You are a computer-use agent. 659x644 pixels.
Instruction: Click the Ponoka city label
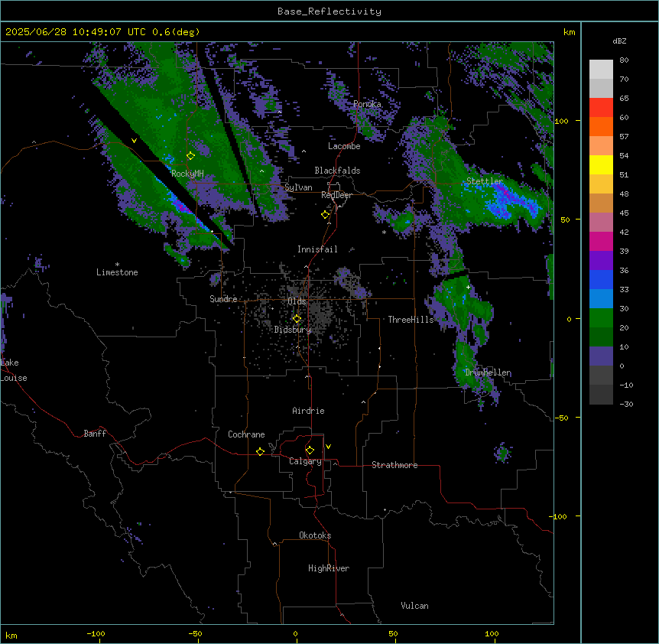point(367,104)
